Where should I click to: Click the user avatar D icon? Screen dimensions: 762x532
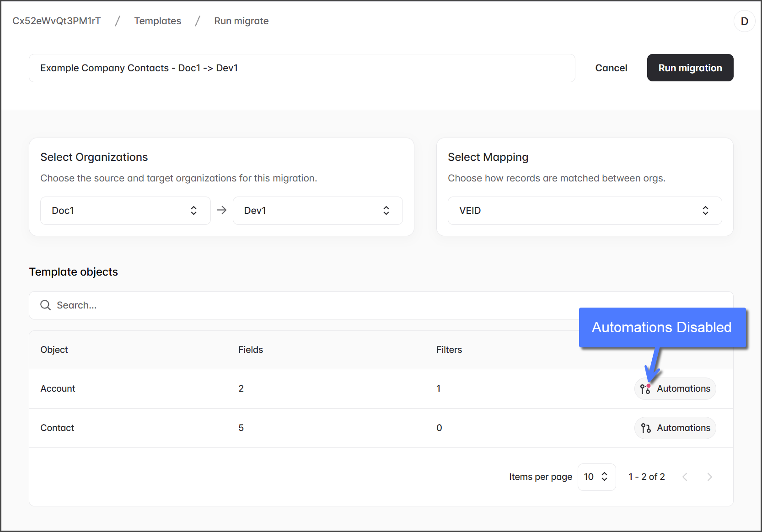pyautogui.click(x=744, y=21)
